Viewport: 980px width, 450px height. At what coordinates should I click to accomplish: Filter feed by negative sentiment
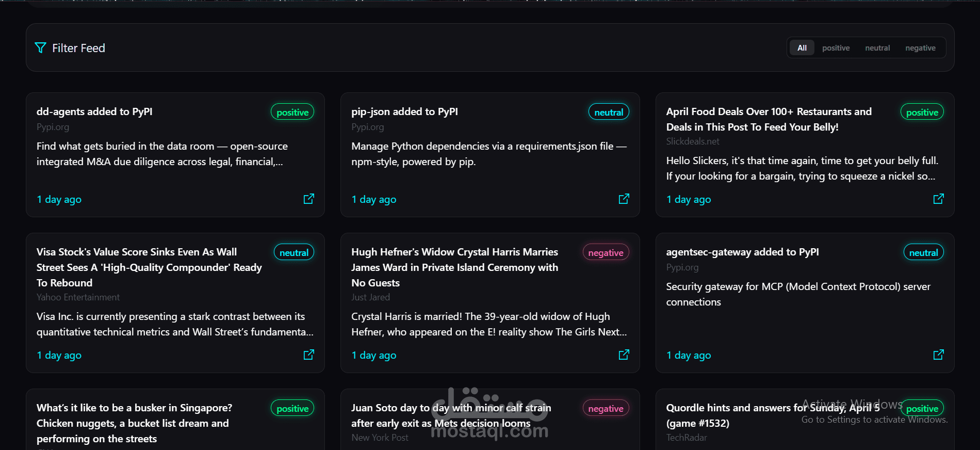pos(920,48)
